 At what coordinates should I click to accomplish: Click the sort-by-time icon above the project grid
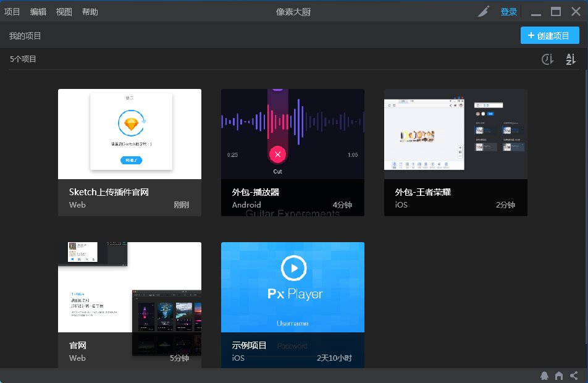(x=547, y=59)
